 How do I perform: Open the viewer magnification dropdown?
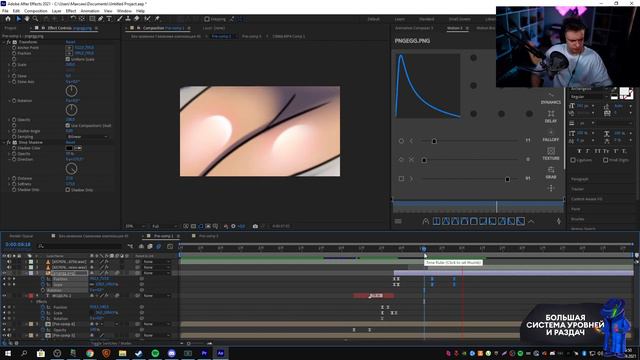coord(135,226)
